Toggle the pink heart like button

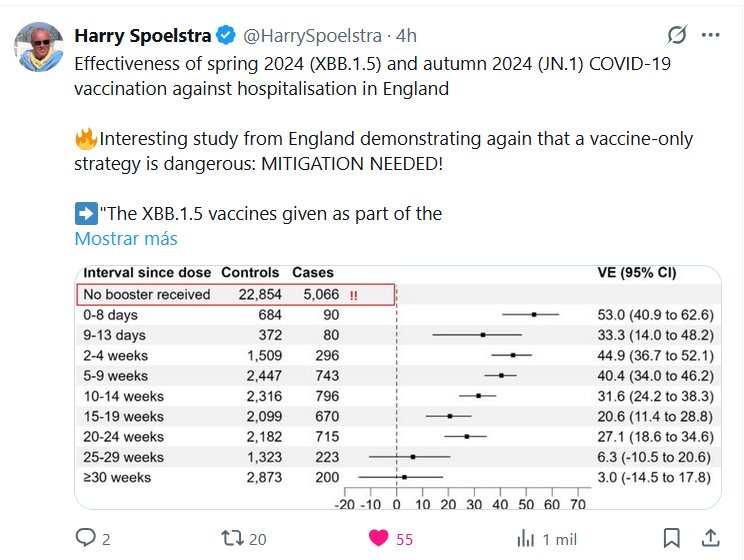tap(379, 538)
